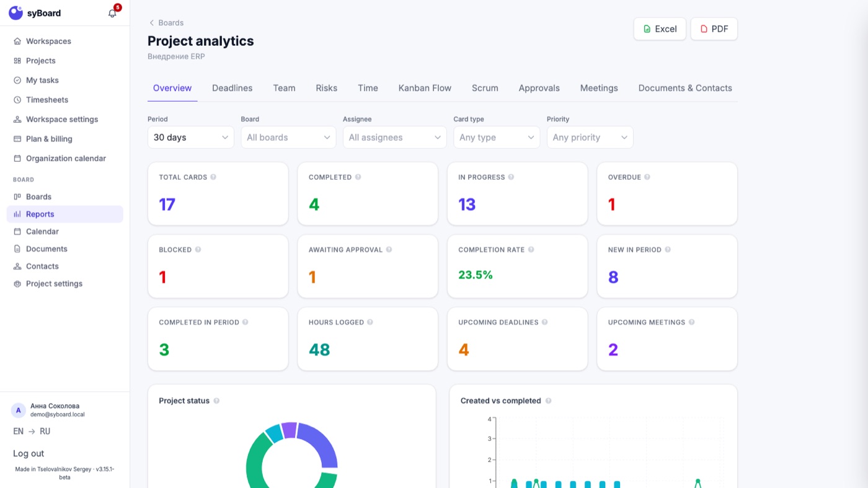
Task: Click the help icon beside Awaiting Approval
Action: [389, 250]
